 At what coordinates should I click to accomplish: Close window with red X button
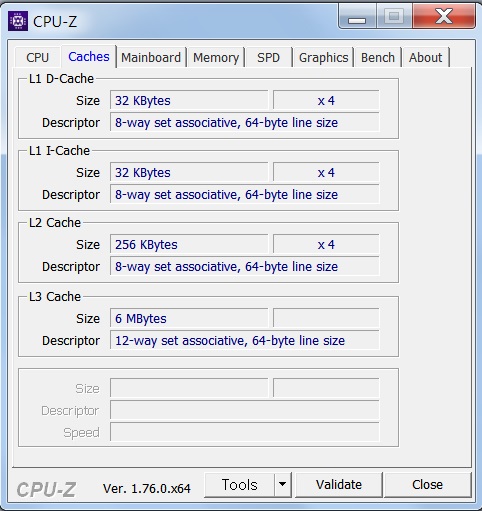coord(444,17)
